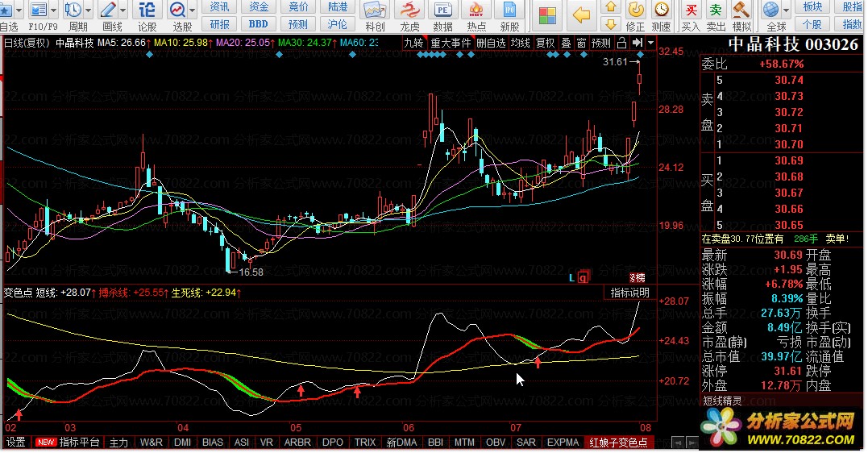Click the 买入 buy icon
The width and height of the screenshot is (868, 453).
pyautogui.click(x=691, y=10)
